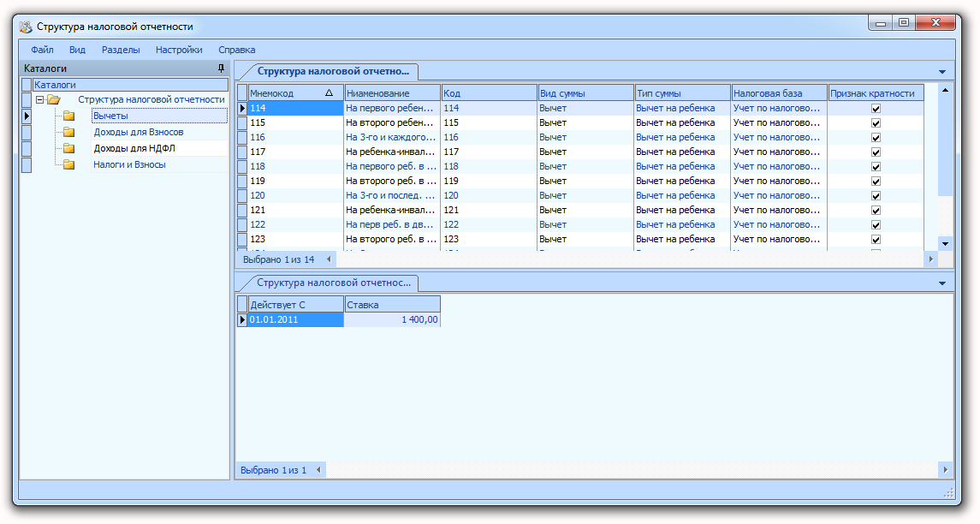980x524 pixels.
Task: Open the Справка menu
Action: 236,50
